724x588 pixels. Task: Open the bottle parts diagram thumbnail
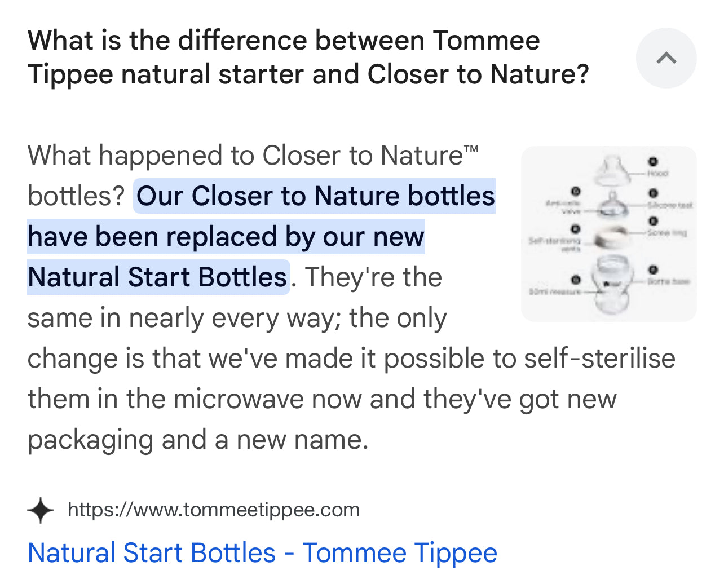[x=608, y=233]
